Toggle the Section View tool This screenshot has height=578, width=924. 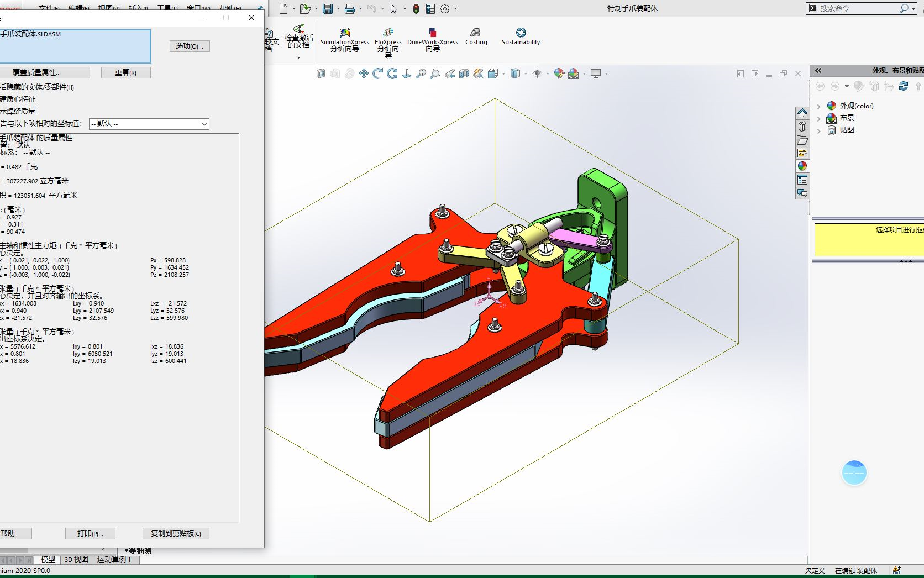tap(464, 73)
